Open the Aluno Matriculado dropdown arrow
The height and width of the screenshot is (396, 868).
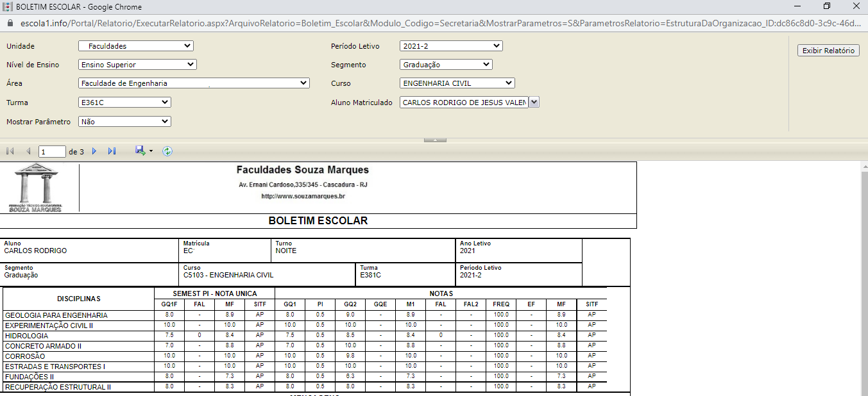click(534, 103)
